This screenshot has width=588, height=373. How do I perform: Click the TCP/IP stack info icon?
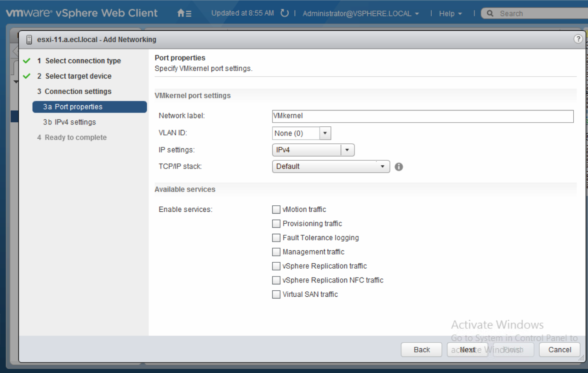[x=399, y=167]
